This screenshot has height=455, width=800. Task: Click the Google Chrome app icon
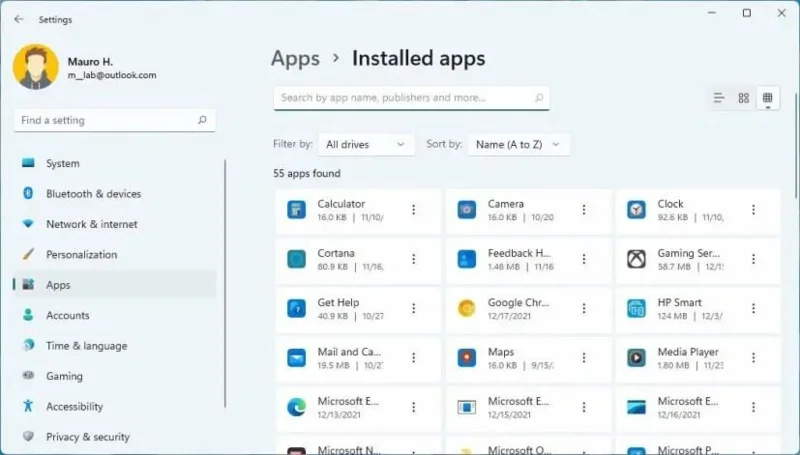466,309
